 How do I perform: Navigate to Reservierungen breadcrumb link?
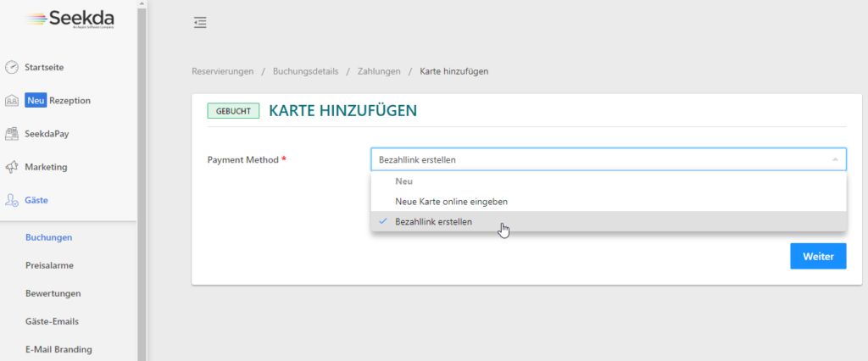tap(223, 71)
